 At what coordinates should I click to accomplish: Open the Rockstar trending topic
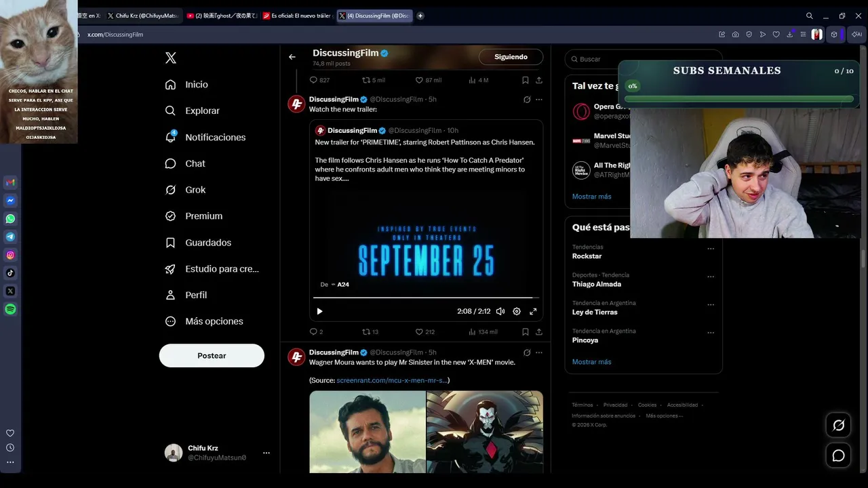point(587,256)
